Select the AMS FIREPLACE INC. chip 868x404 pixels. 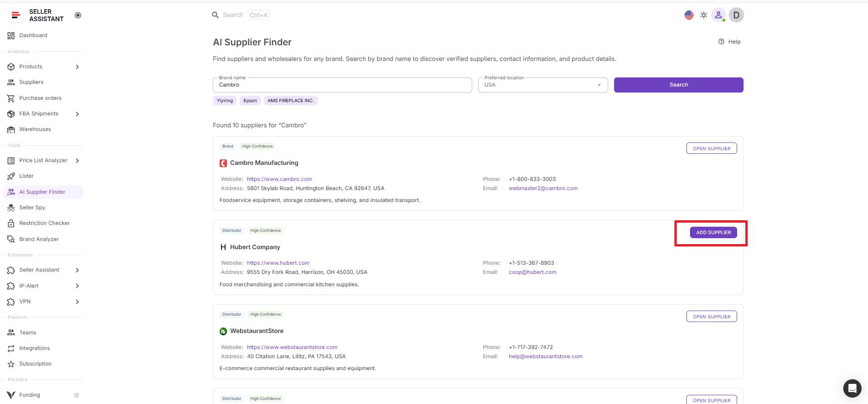pyautogui.click(x=291, y=101)
